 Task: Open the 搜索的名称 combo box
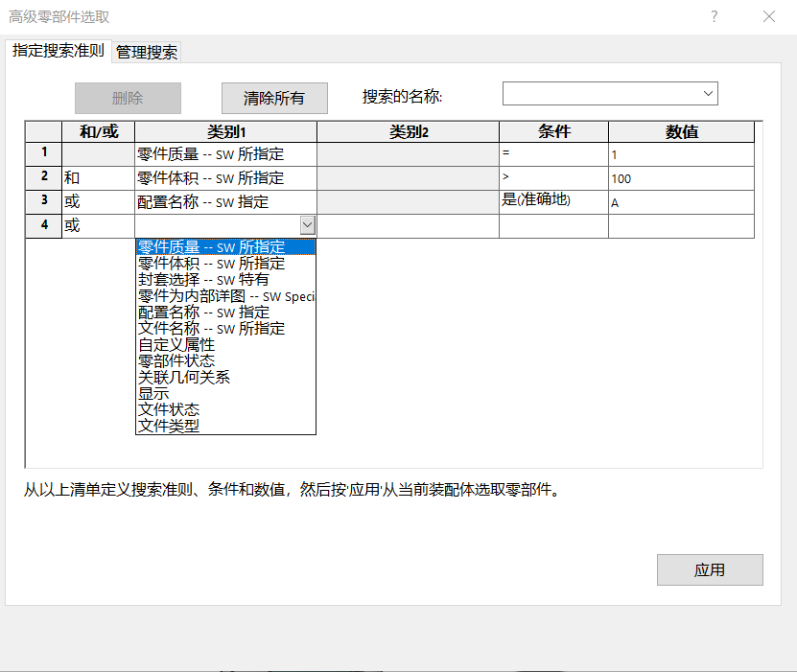(x=708, y=93)
